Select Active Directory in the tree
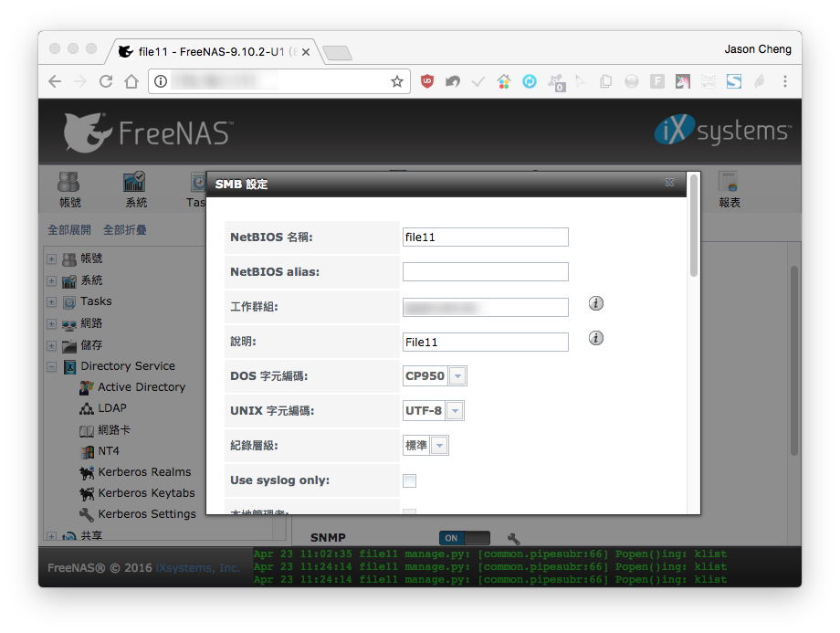Screen dimensions: 840x633 142,387
